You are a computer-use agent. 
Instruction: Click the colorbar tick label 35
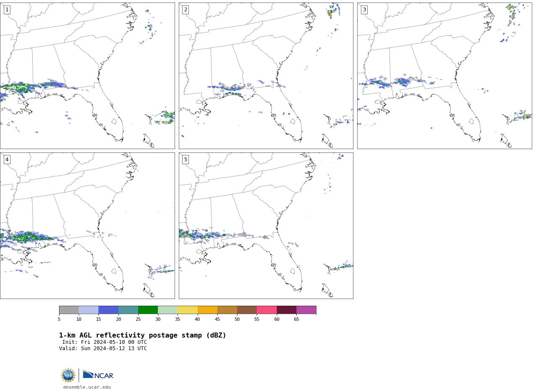tap(178, 319)
